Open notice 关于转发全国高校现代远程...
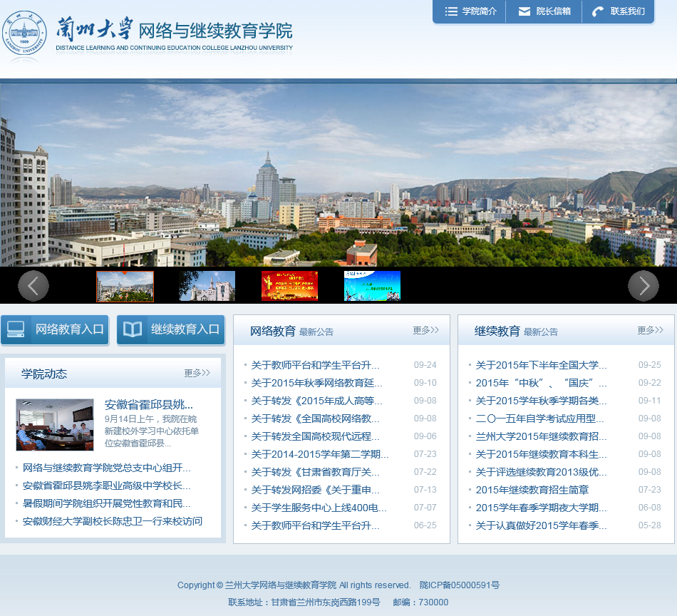The image size is (677, 616). pos(315,436)
